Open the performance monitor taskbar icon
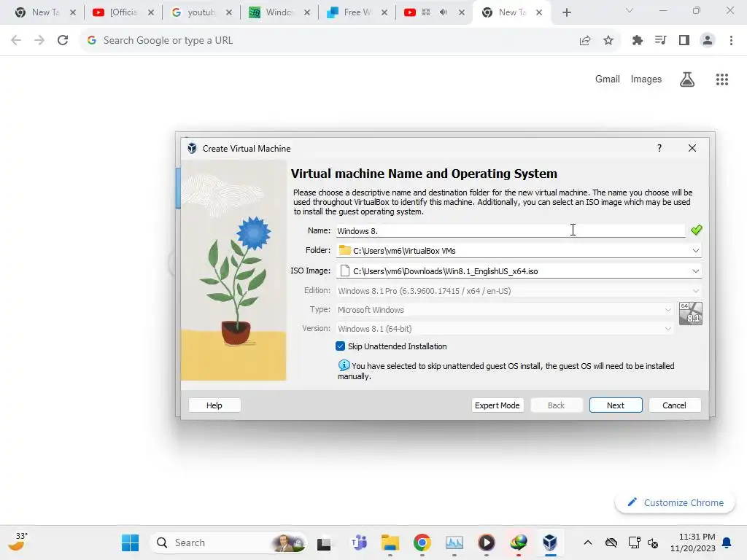The image size is (747, 560). [454, 542]
